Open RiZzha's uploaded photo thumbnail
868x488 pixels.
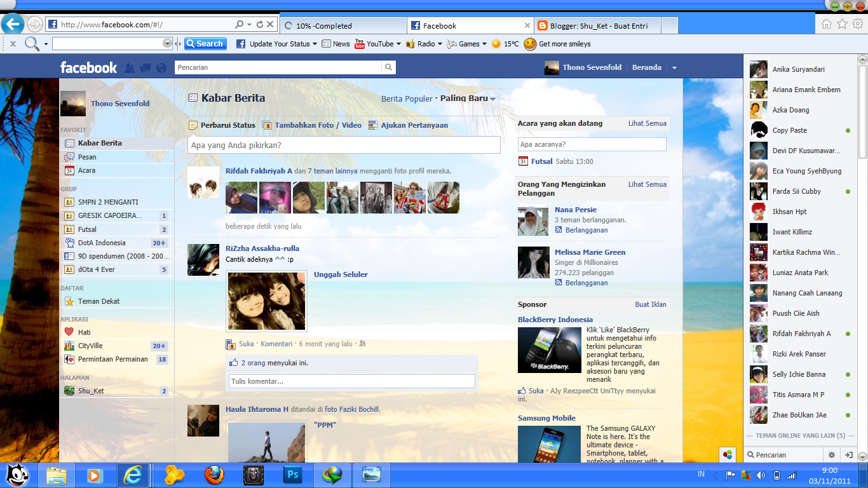266,302
